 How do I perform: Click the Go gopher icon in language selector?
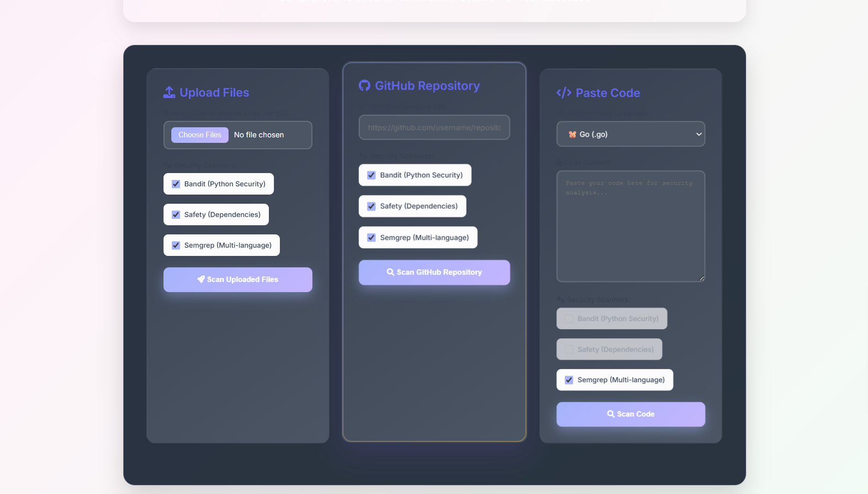[x=572, y=134]
